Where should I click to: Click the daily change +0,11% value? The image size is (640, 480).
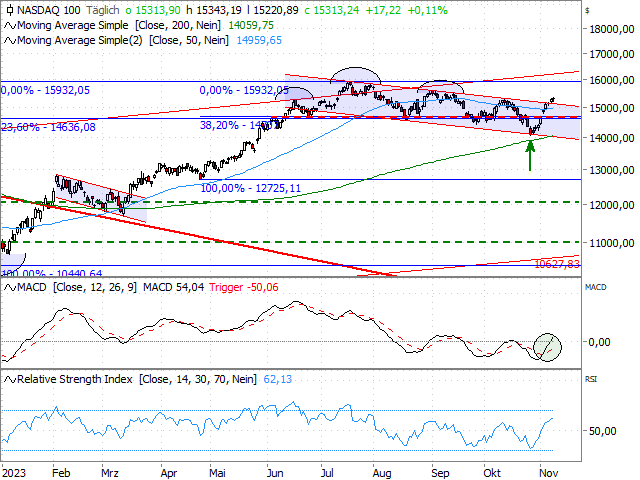click(x=427, y=10)
